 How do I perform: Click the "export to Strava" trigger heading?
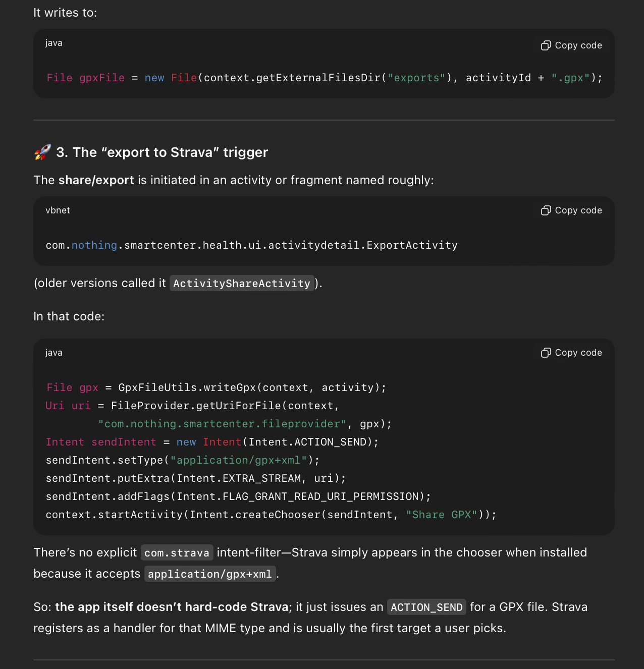pyautogui.click(x=162, y=152)
